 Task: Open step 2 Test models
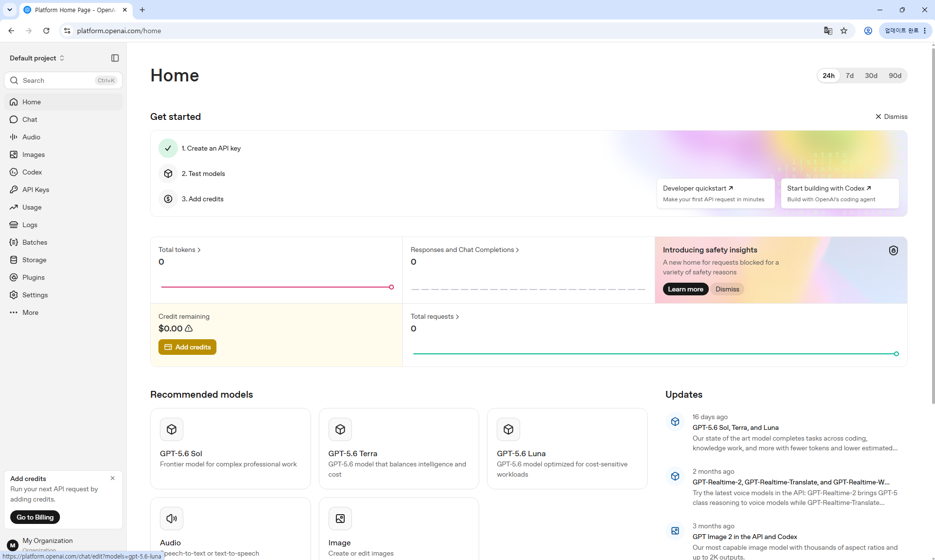192,174
